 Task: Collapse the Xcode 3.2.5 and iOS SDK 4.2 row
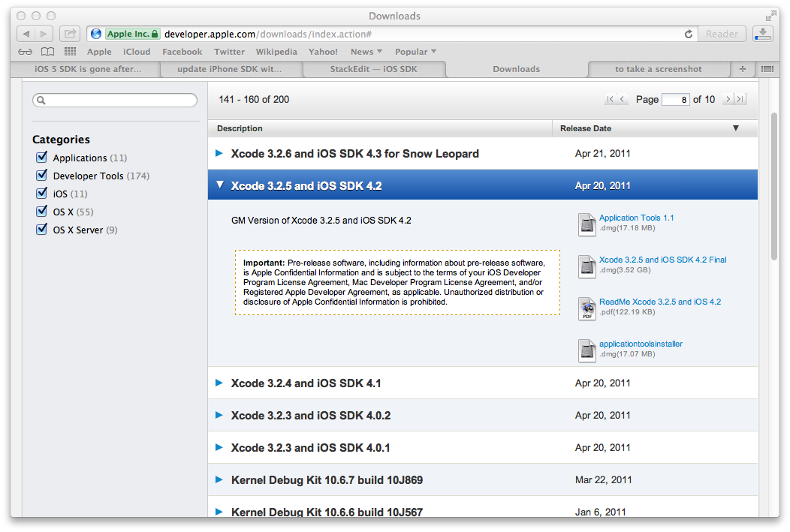click(220, 185)
